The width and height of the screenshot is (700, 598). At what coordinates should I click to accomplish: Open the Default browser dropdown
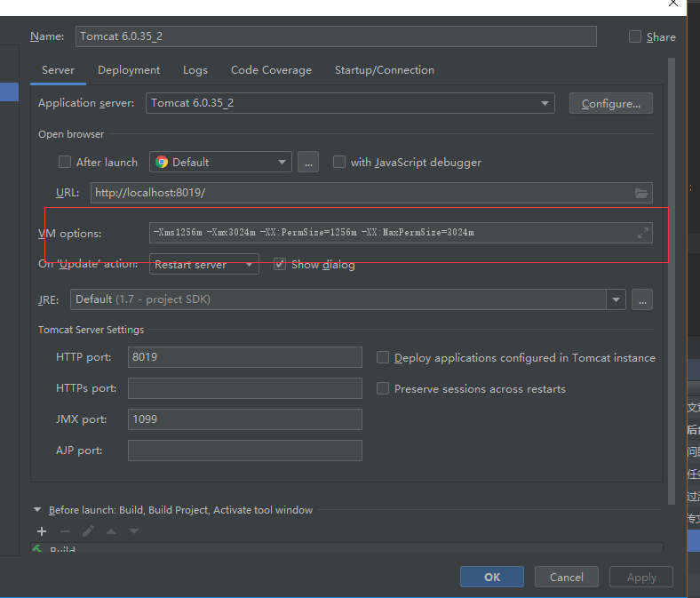(220, 162)
